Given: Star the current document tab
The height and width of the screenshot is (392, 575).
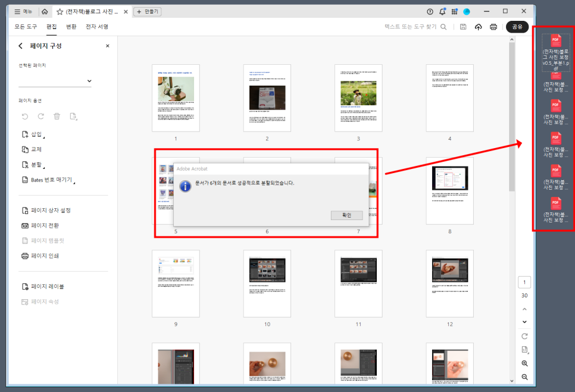Looking at the screenshot, I should point(60,12).
